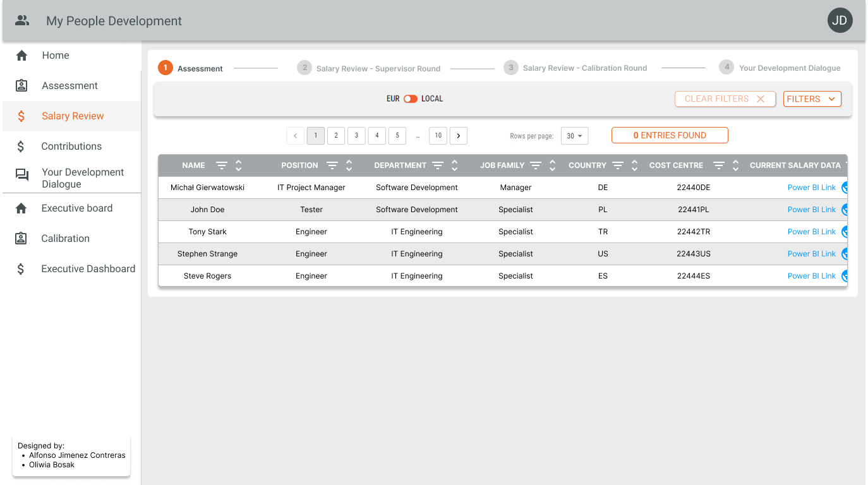Sort the table by Position
The image size is (868, 485).
(349, 165)
